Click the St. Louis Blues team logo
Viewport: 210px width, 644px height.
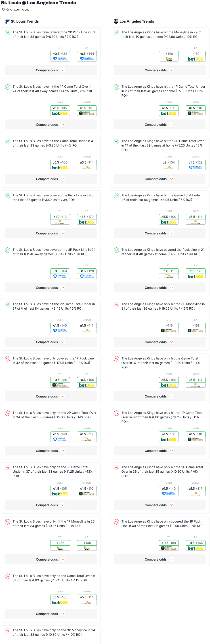tap(7, 21)
